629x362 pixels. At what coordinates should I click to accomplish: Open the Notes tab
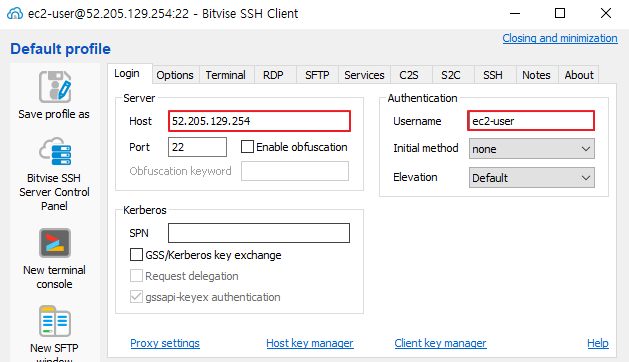pyautogui.click(x=536, y=75)
